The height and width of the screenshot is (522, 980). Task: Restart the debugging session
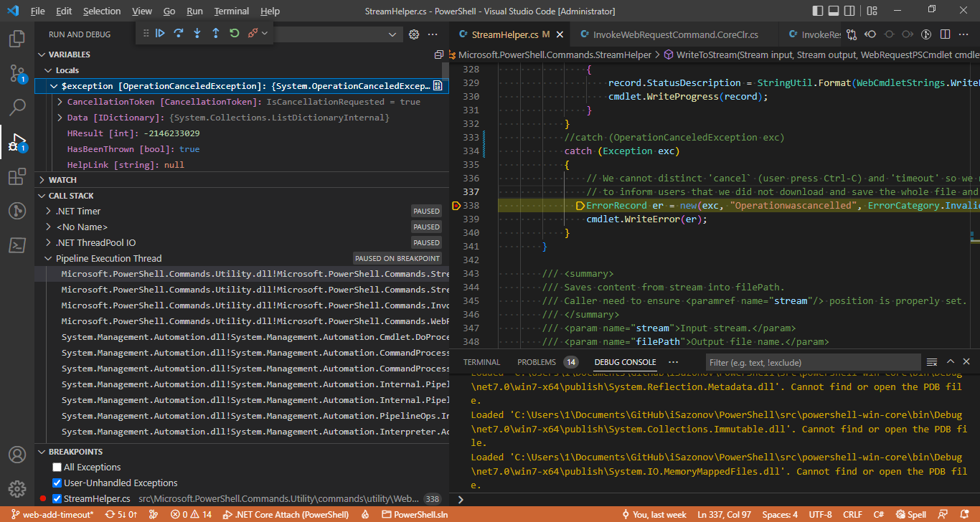(235, 33)
